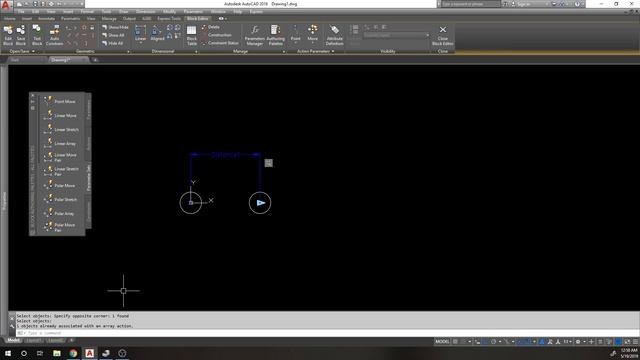The height and width of the screenshot is (360, 640).
Task: Select Linear Stretch Pair parameter set
Action: point(62,171)
